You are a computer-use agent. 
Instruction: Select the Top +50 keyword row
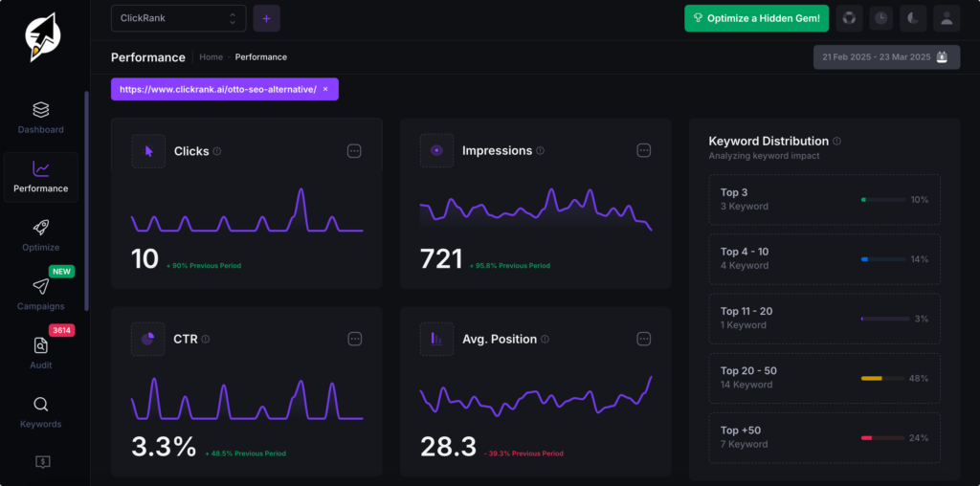[x=824, y=438]
